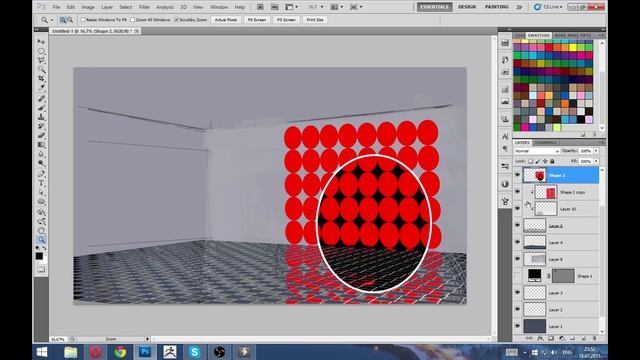Open Google Chrome from taskbar
The image size is (640, 360).
(120, 352)
